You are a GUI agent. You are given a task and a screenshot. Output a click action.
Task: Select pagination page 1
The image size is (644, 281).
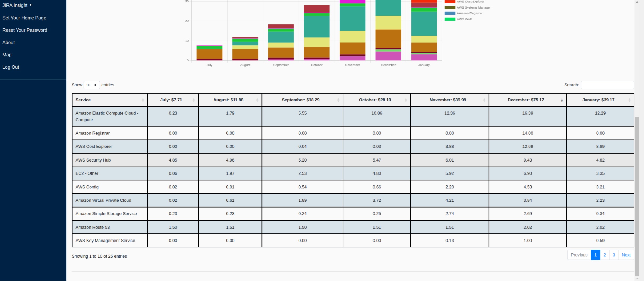tap(595, 255)
